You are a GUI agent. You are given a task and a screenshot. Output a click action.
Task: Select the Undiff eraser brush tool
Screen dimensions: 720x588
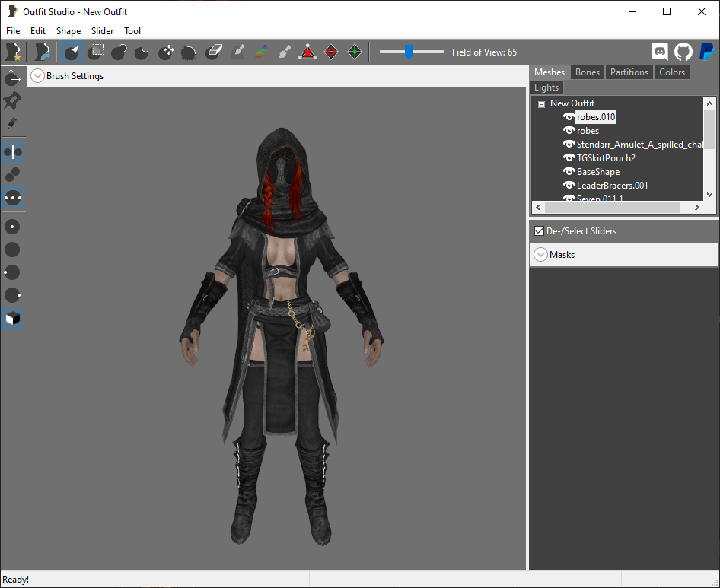pos(213,52)
